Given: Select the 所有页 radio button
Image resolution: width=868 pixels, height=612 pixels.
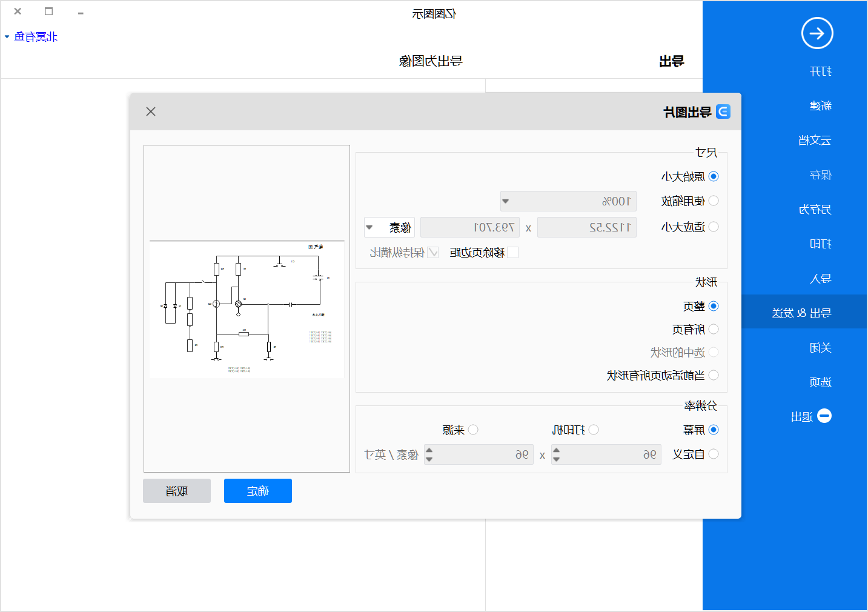Looking at the screenshot, I should pyautogui.click(x=714, y=329).
